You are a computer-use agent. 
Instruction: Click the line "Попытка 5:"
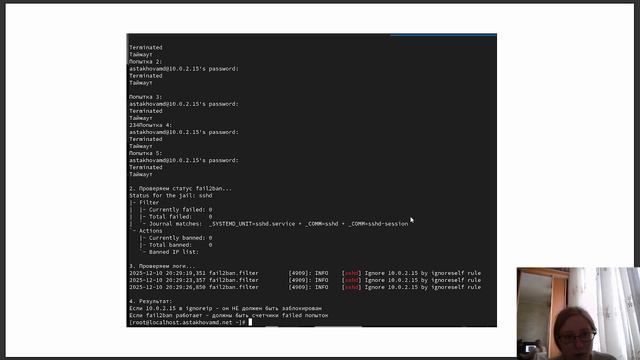(145, 153)
